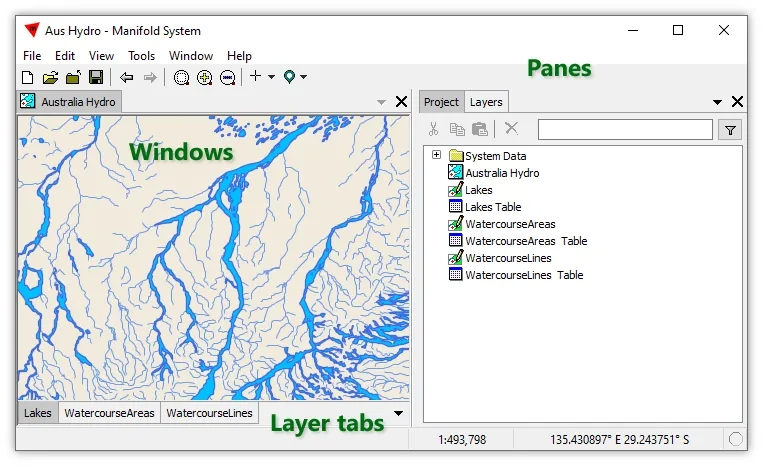Open the View menu
The height and width of the screenshot is (466, 763).
(101, 56)
